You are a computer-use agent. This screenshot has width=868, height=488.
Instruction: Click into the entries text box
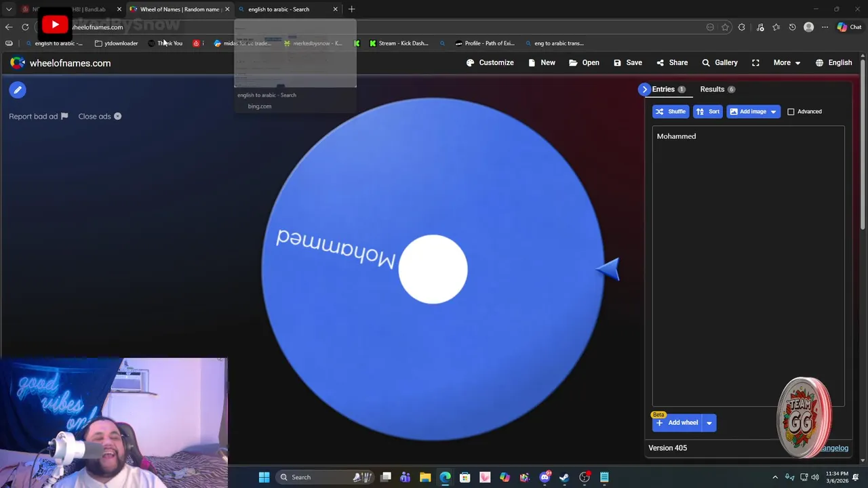748,266
